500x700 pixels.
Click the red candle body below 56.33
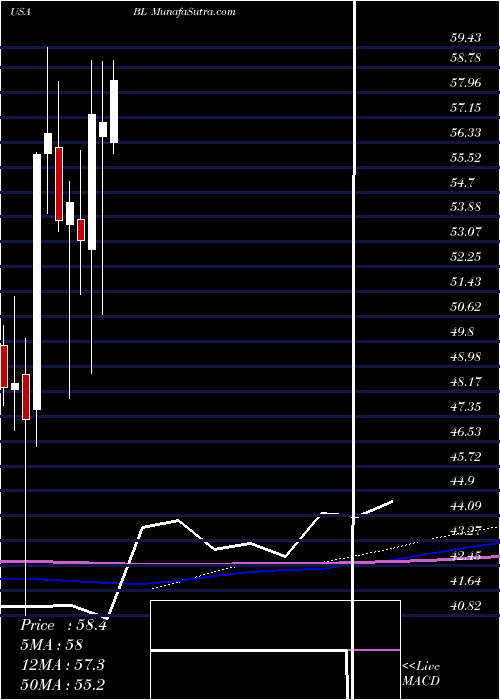(59, 183)
